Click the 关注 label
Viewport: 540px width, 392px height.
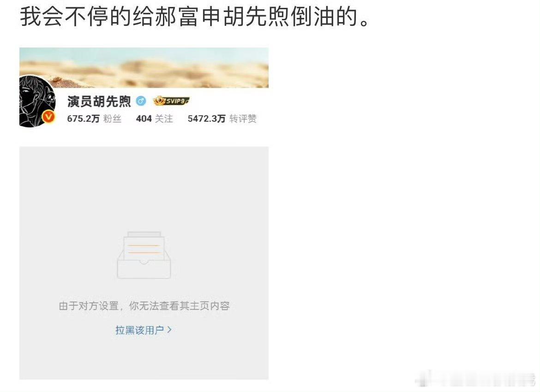164,119
